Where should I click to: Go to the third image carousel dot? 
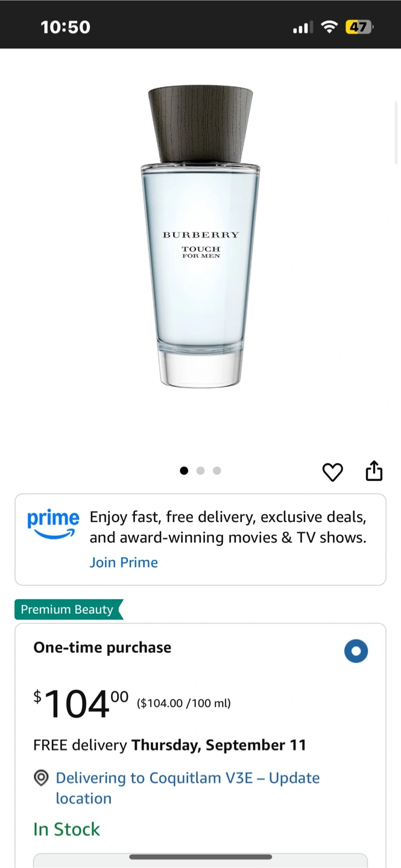tap(217, 471)
